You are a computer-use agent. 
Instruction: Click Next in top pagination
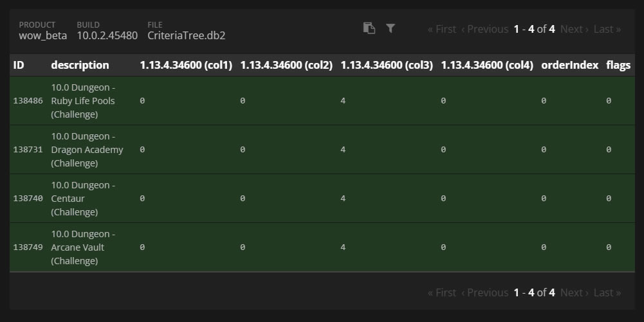[574, 29]
